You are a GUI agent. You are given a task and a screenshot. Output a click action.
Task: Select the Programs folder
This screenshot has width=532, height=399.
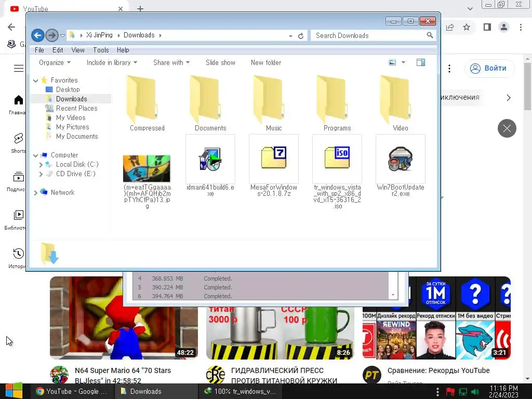[x=337, y=103]
